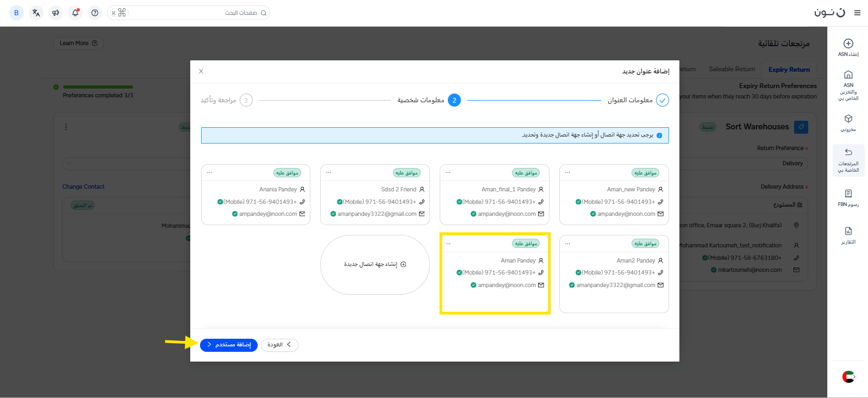Select the Aman2 Pandey contact card
This screenshot has width=868, height=398.
[x=614, y=273]
